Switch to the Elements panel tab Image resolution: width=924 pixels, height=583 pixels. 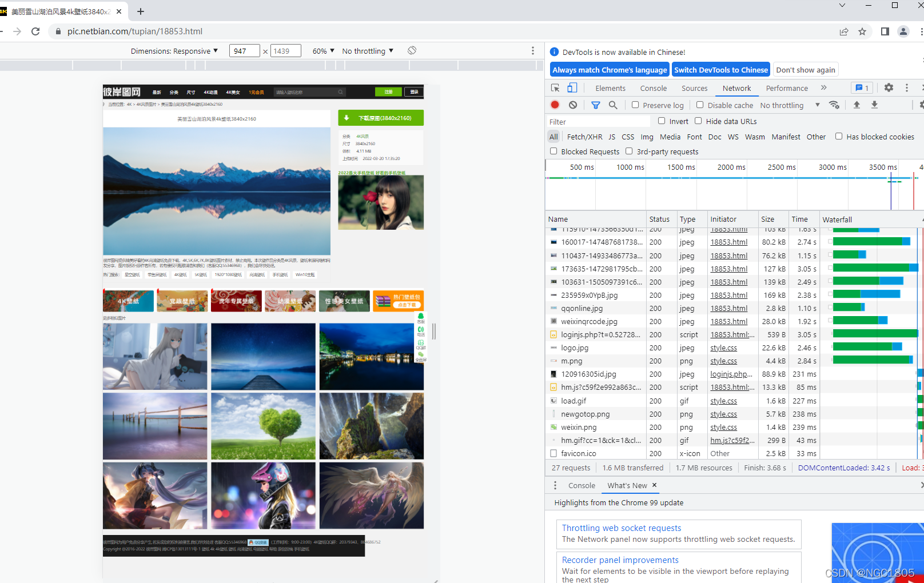pos(610,88)
